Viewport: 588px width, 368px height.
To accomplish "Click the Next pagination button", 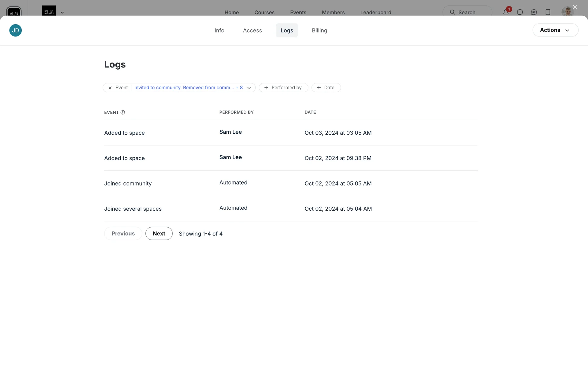I will coord(159,233).
